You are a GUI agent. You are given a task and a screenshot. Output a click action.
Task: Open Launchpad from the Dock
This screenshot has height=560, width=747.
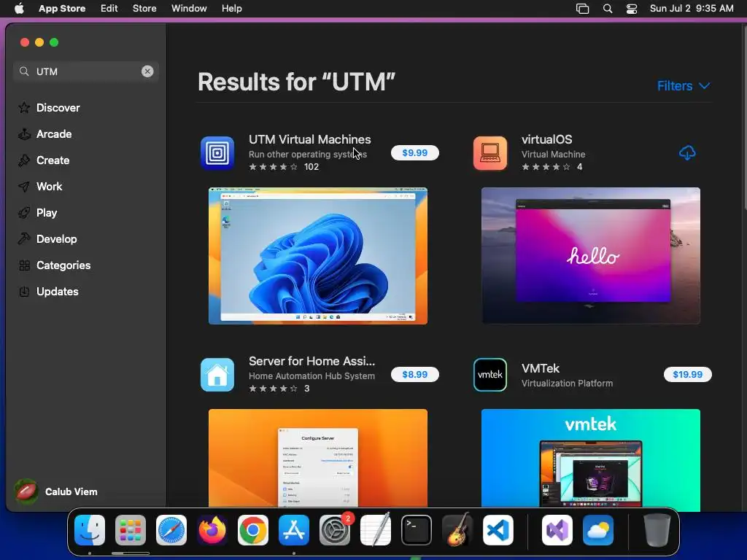[x=131, y=530]
